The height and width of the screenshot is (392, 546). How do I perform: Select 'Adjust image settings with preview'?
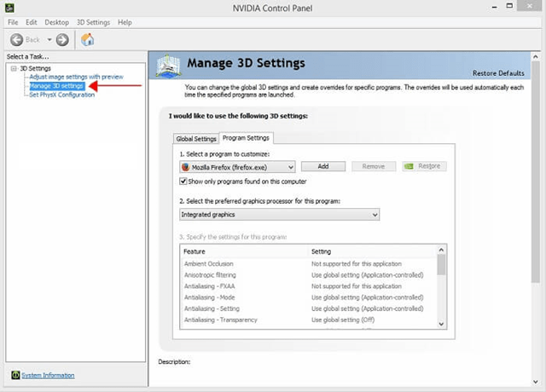pos(76,77)
